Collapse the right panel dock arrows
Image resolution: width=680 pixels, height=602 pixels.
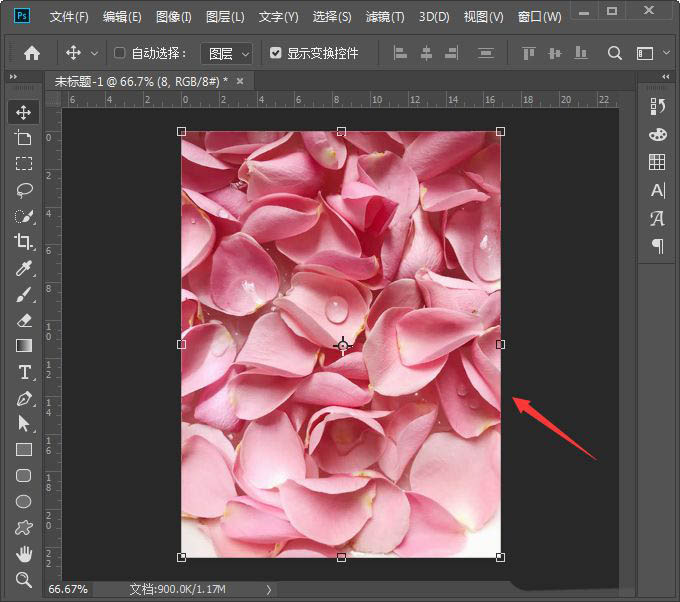coord(666,77)
